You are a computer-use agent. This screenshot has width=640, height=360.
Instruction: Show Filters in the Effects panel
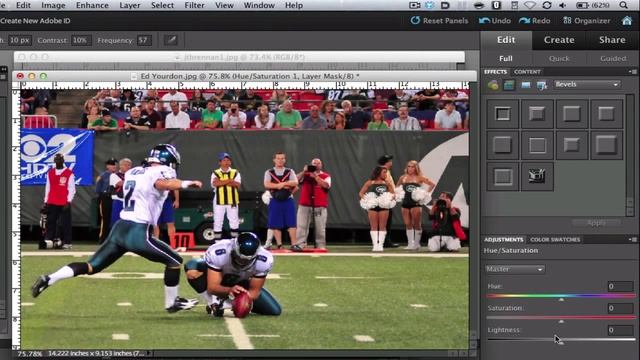[x=493, y=85]
